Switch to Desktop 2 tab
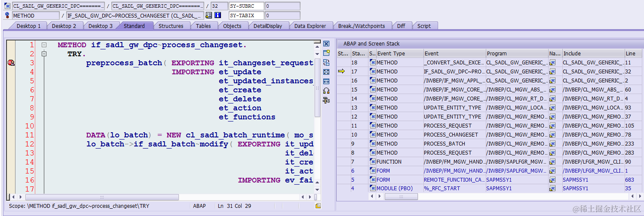 tap(64, 26)
